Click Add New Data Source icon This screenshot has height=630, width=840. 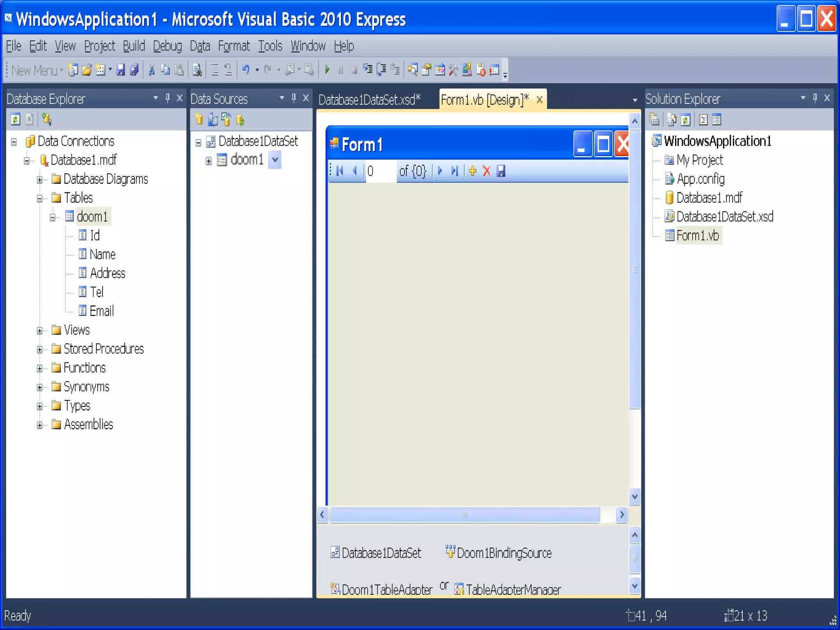tap(199, 120)
